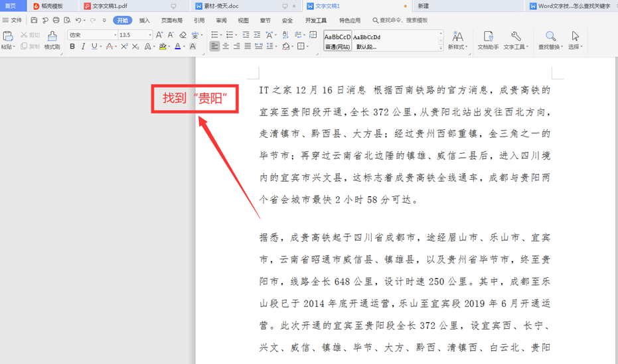Decrease font size with A- icon

pyautogui.click(x=171, y=35)
